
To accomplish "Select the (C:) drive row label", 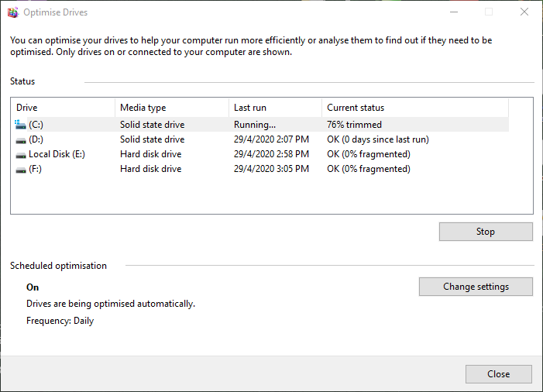I will point(37,125).
